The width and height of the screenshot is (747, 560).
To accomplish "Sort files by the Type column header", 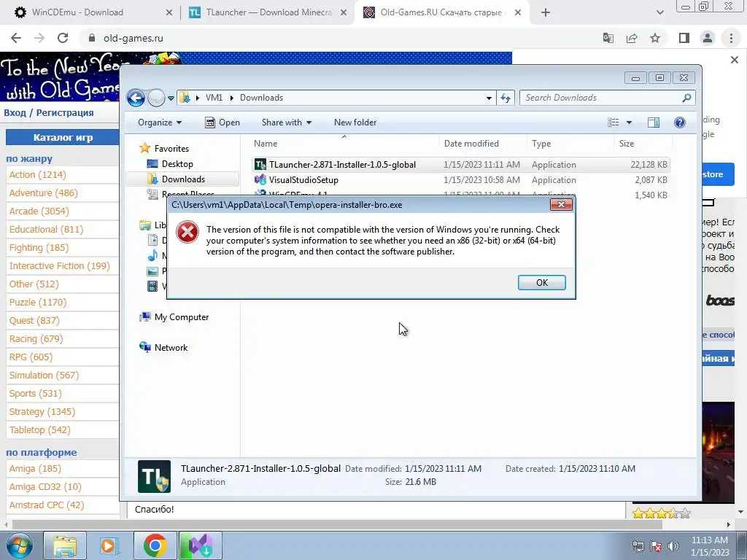I will click(541, 144).
